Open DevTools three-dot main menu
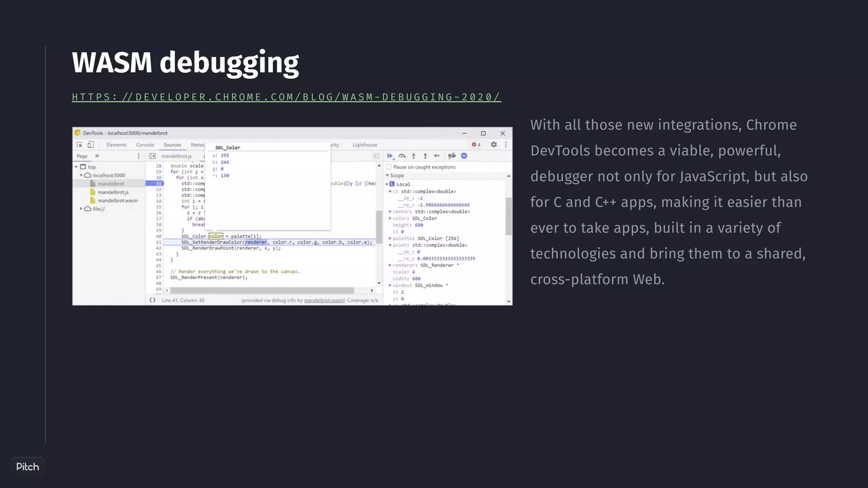 506,144
